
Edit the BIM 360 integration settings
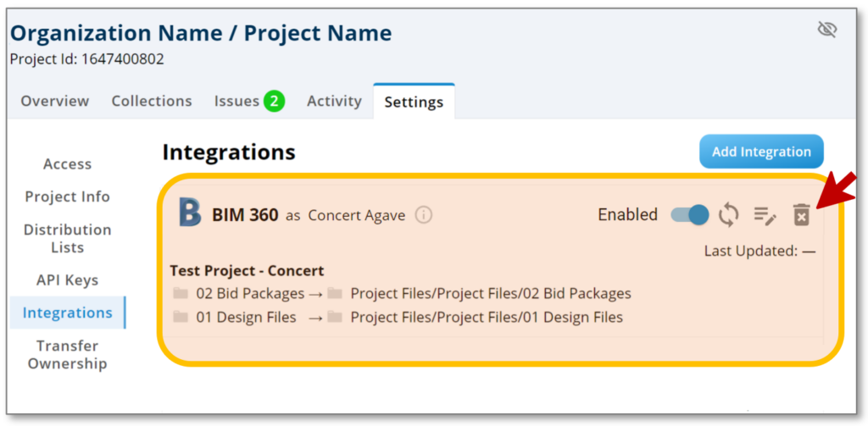coord(765,215)
